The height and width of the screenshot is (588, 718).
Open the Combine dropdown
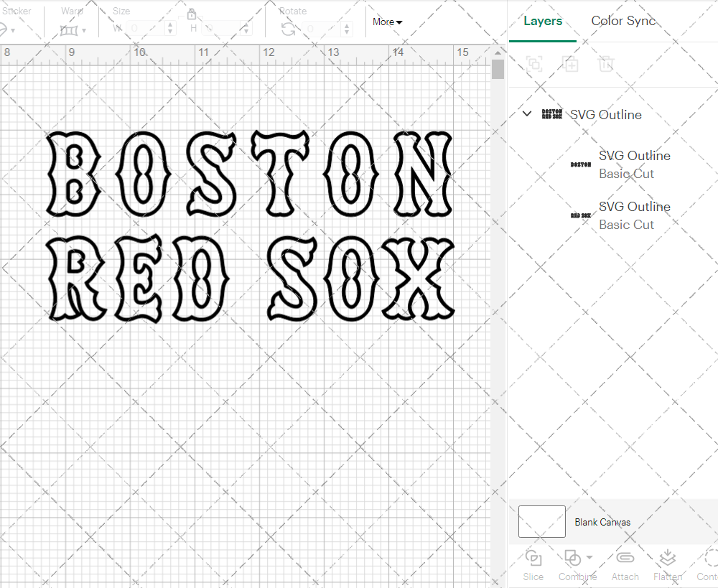pyautogui.click(x=578, y=558)
